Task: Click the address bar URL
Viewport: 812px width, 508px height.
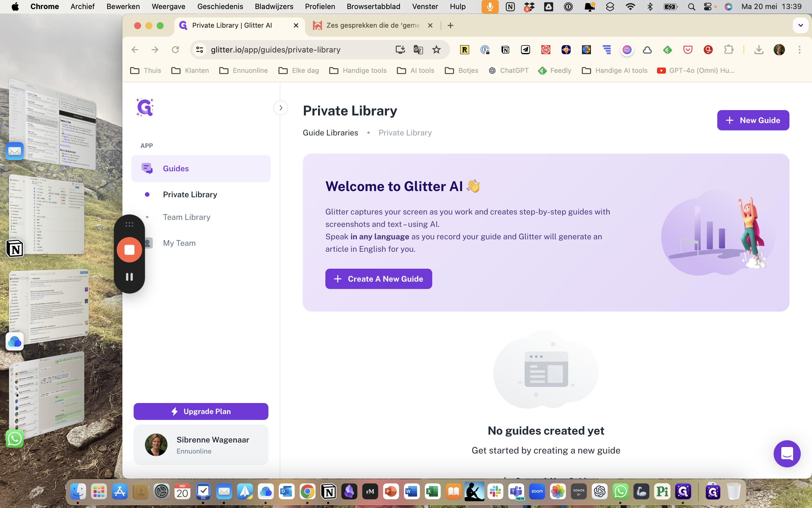Action: coord(275,50)
